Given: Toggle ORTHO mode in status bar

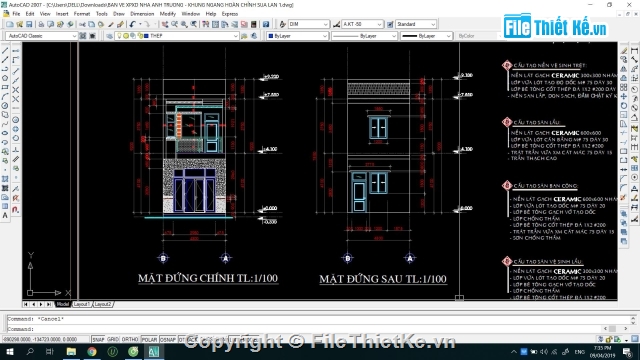Looking at the screenshot, I should point(130,340).
